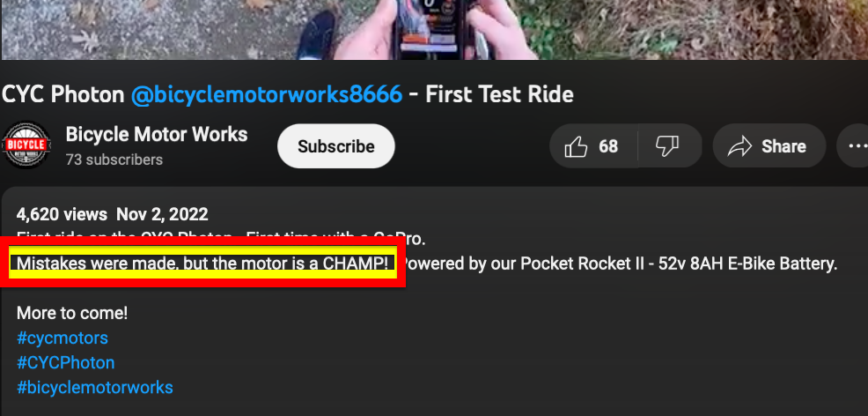868x416 pixels.
Task: Click the 4,620 views Nov 2, 2022 line
Action: point(113,214)
